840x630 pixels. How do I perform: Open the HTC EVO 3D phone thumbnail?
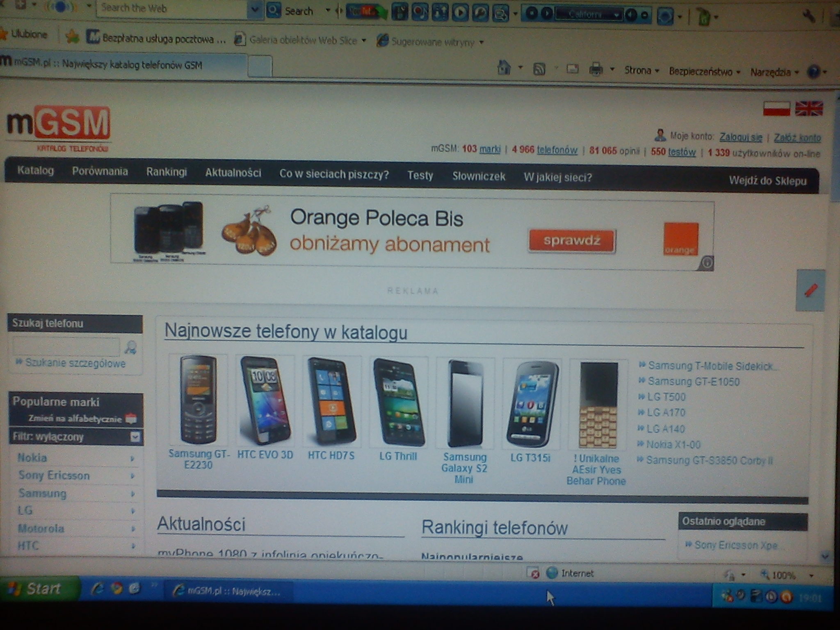coord(265,401)
